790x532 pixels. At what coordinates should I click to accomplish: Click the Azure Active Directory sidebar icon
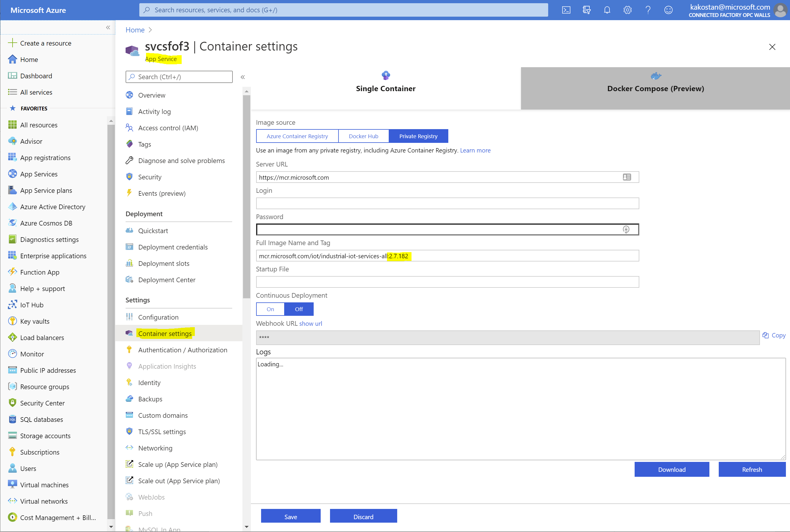point(12,206)
